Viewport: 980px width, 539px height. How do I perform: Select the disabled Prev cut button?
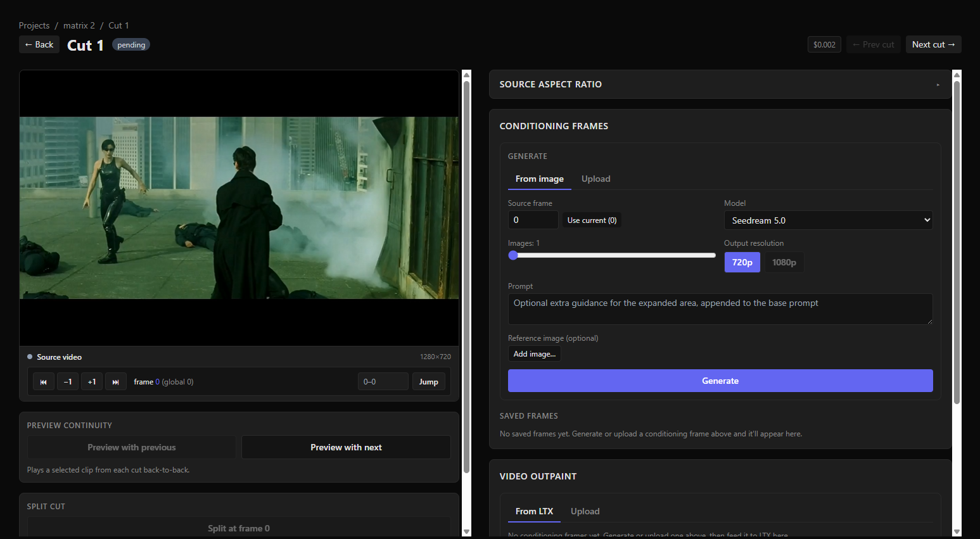(873, 44)
